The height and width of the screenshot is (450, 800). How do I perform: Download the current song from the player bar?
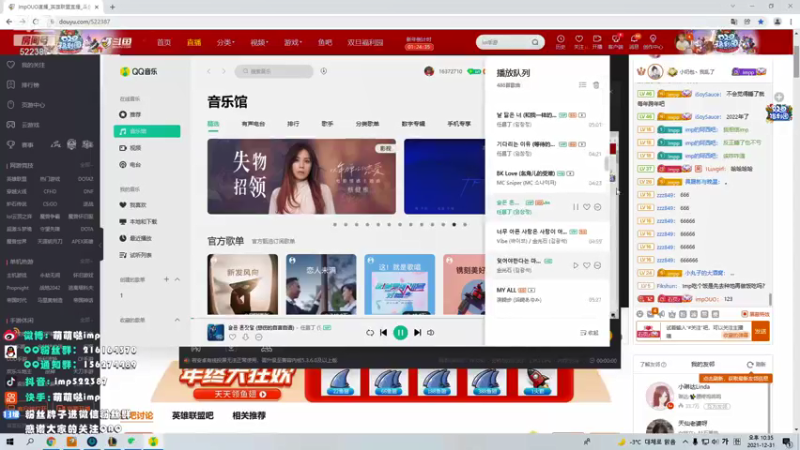pos(245,337)
